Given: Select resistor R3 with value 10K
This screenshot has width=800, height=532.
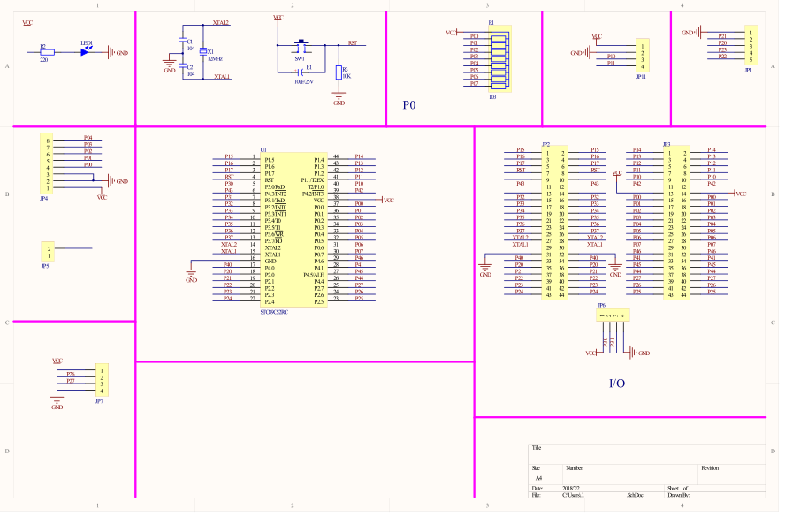Looking at the screenshot, I should 339,72.
